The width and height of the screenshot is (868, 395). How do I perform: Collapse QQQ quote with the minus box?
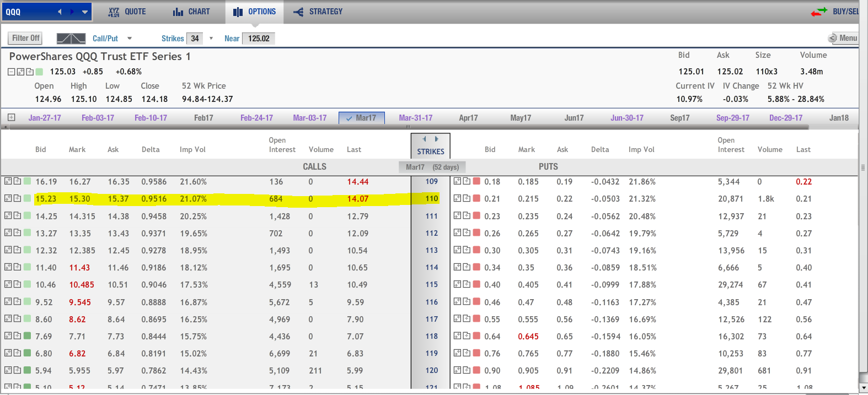(11, 72)
